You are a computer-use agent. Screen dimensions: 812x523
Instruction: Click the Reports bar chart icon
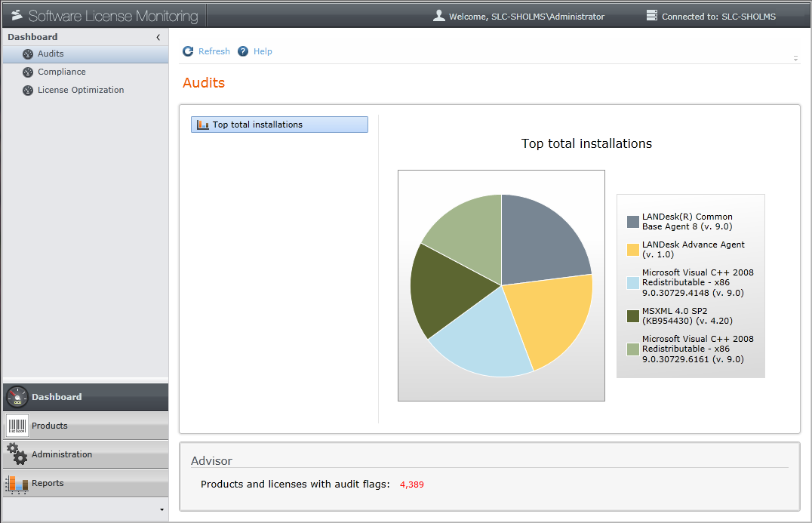pos(16,483)
